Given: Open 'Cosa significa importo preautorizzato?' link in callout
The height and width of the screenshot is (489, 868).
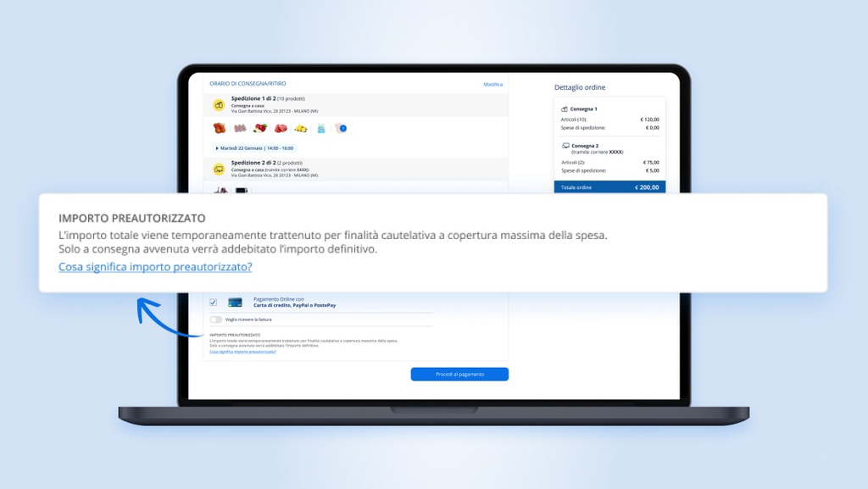Looking at the screenshot, I should (x=155, y=267).
